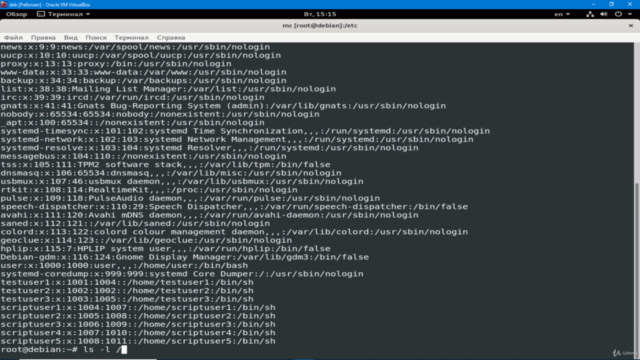Open the Файл menu
Screen dimensions: 640x360
(x=13, y=38)
